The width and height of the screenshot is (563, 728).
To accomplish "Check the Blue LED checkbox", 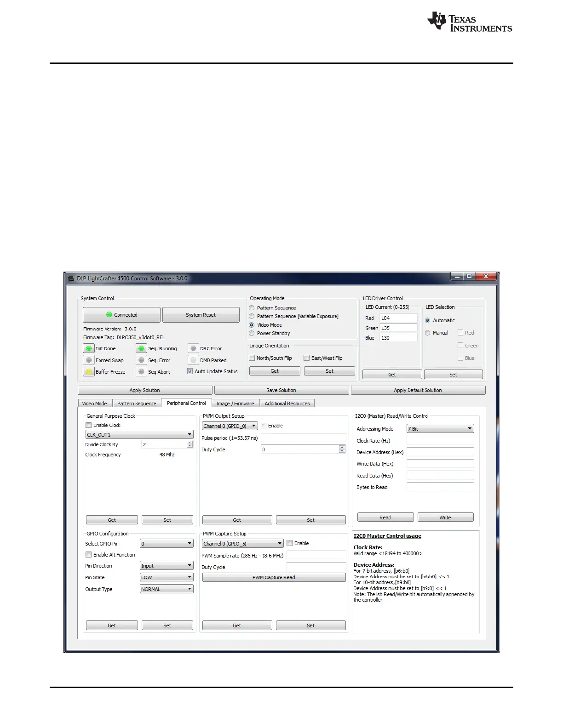I will pyautogui.click(x=460, y=358).
